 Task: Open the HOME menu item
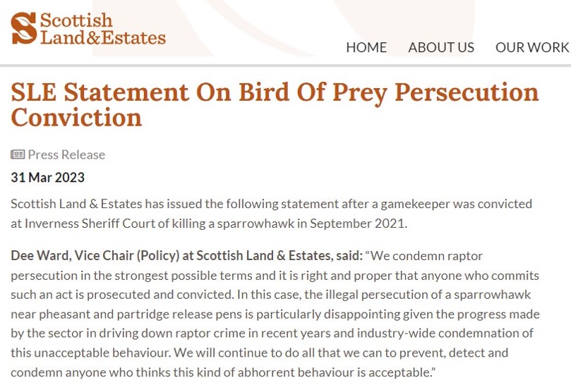click(366, 47)
